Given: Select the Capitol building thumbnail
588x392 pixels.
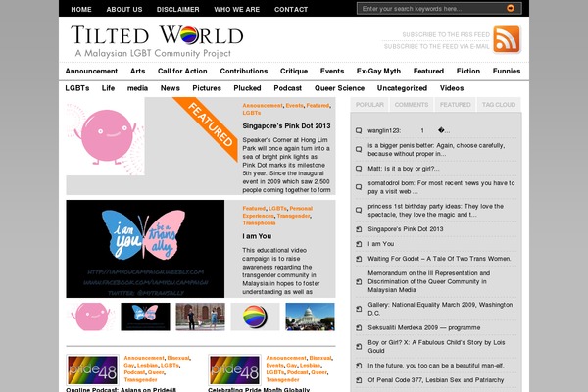Looking at the screenshot, I should [310, 317].
